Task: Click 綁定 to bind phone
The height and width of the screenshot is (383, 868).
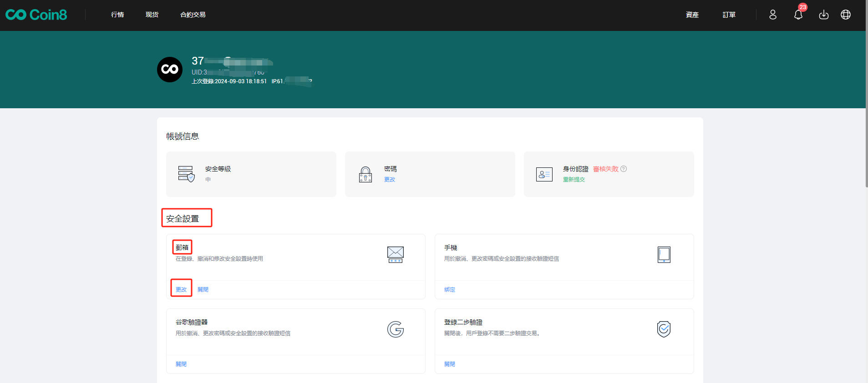Action: pyautogui.click(x=450, y=289)
